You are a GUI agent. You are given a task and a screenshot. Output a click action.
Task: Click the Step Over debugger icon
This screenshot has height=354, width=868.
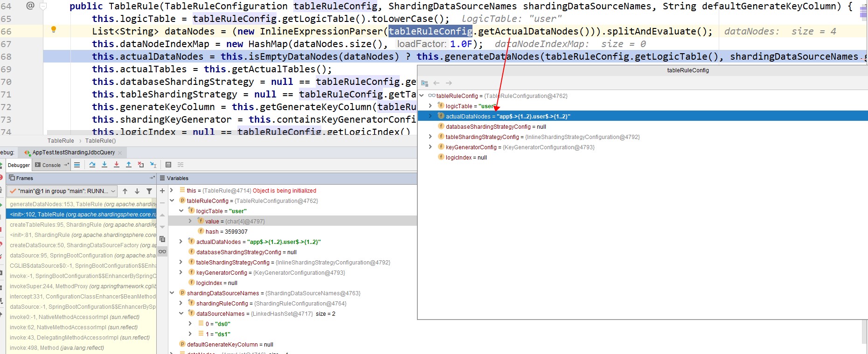click(92, 165)
